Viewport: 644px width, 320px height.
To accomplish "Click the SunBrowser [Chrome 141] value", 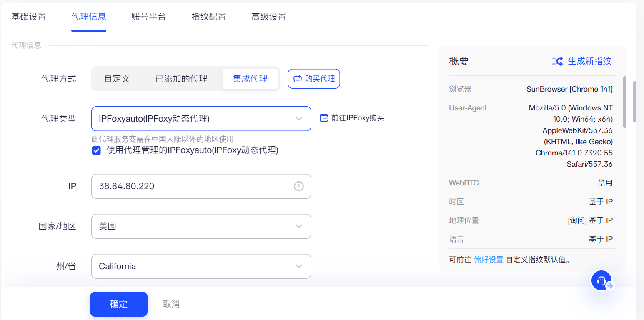I will coord(569,89).
